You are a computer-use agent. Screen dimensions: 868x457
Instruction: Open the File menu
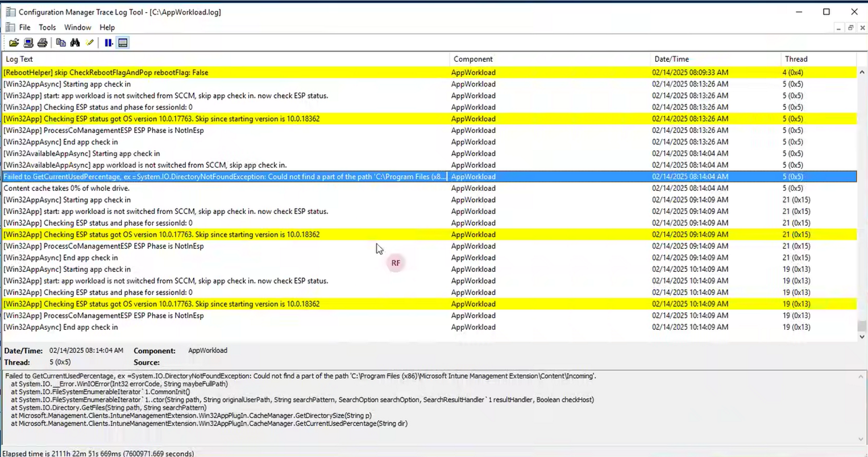[x=25, y=27]
